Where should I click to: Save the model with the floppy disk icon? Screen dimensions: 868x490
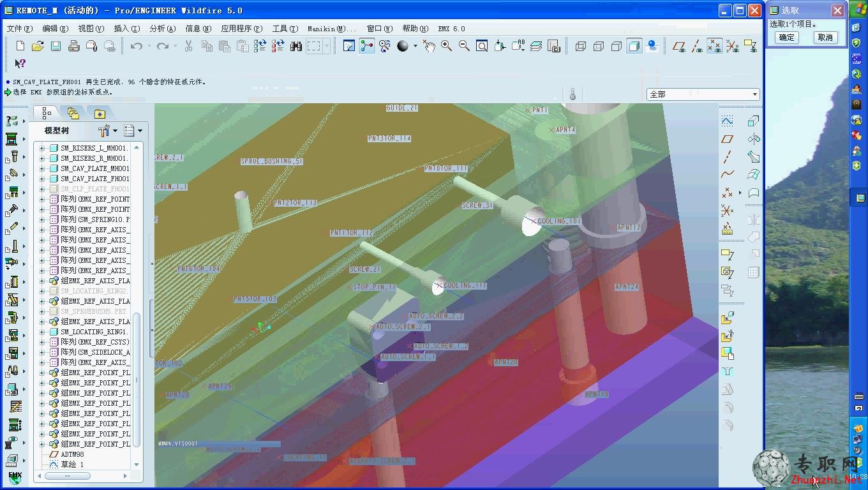click(x=56, y=46)
